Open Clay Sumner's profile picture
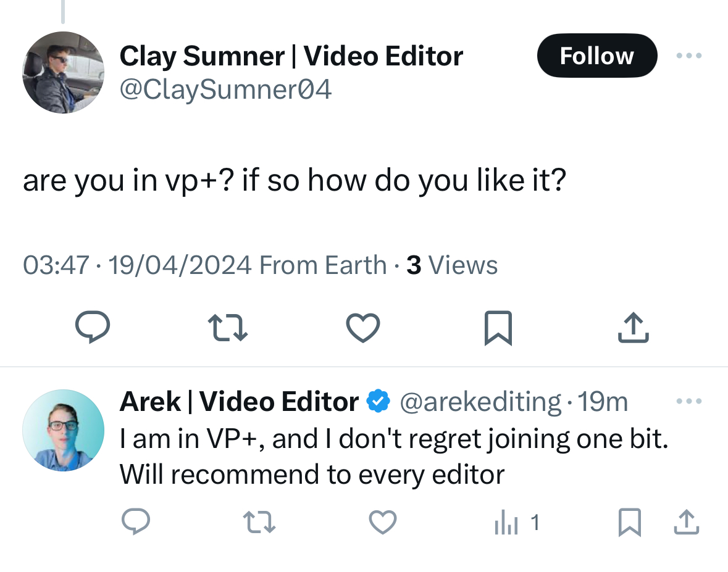Image resolution: width=728 pixels, height=572 pixels. (63, 73)
